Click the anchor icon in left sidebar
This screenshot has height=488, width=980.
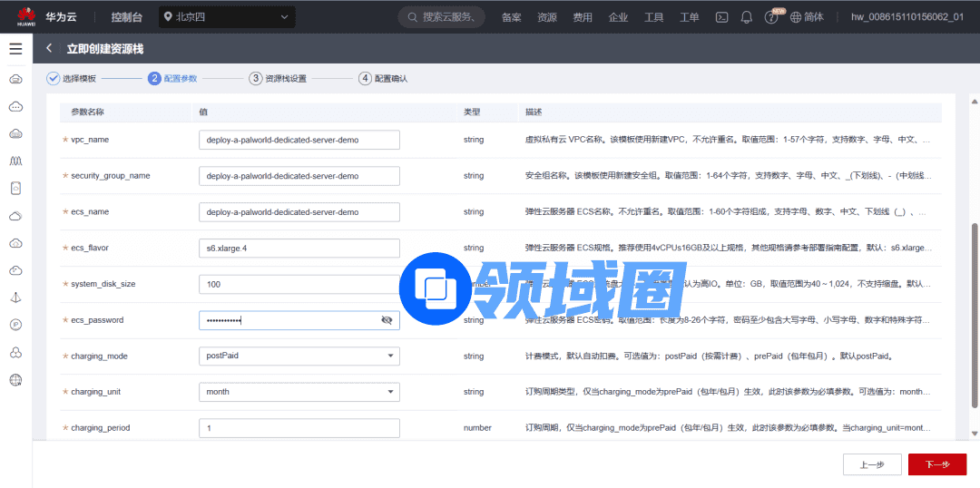point(15,298)
